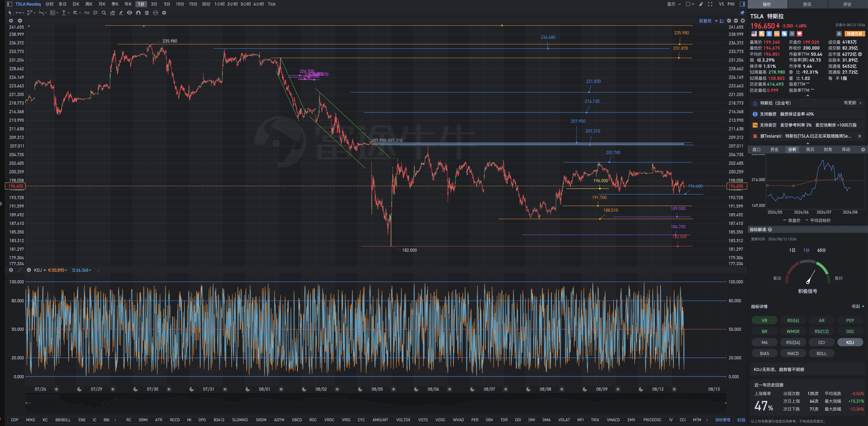Image resolution: width=868 pixels, height=426 pixels.
Task: Select the BOLL indicator pill
Action: [x=822, y=353]
